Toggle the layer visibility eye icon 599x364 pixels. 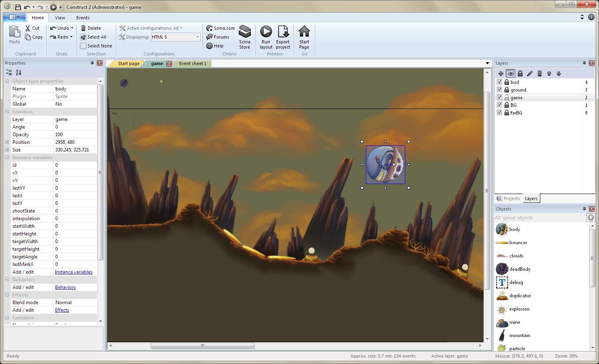click(511, 74)
